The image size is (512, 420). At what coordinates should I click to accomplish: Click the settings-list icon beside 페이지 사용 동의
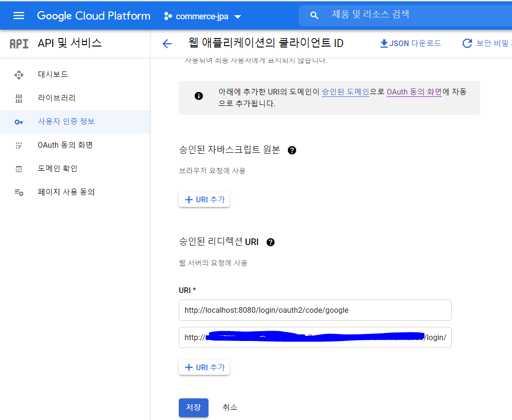(x=19, y=192)
